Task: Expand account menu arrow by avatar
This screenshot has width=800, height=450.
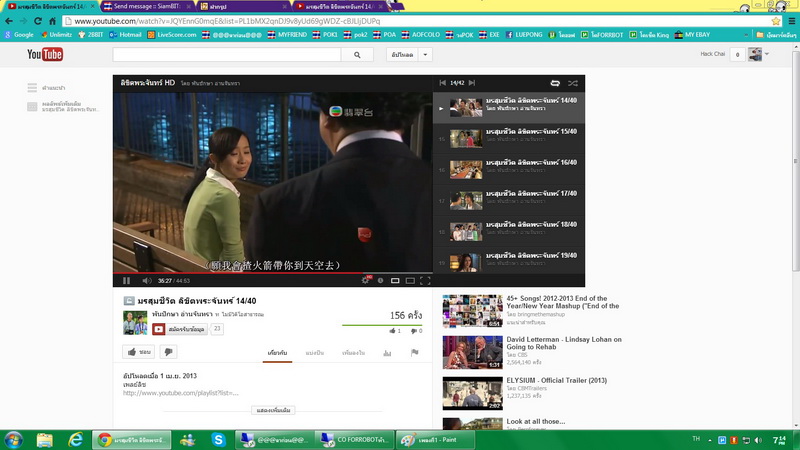Action: (766, 54)
